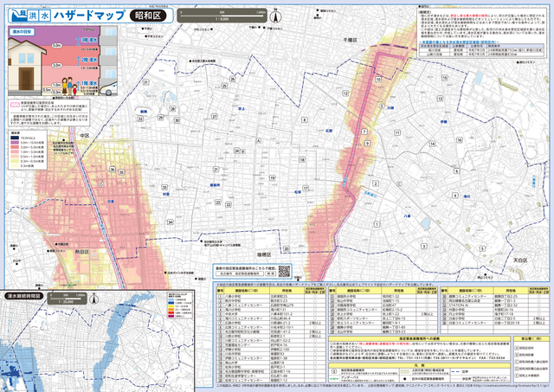Click the 検索 button beside the QR code
This screenshot has width=554, height=392.
(x=270, y=273)
